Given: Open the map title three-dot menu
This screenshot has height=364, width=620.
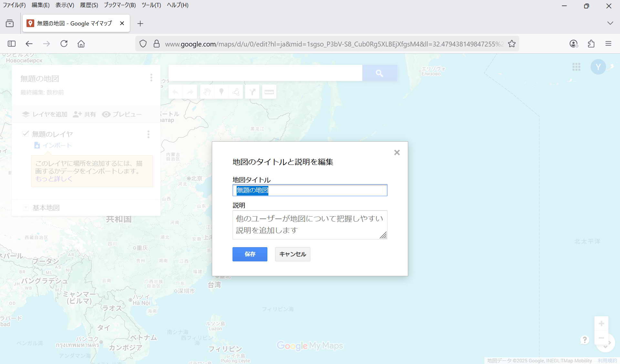Looking at the screenshot, I should tap(151, 78).
